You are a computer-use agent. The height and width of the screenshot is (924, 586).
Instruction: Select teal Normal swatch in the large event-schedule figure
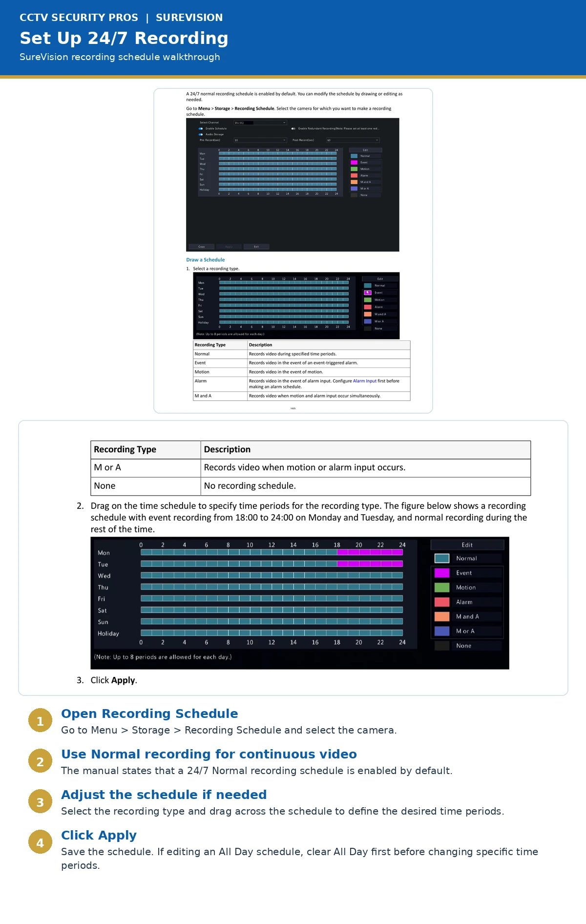442,558
